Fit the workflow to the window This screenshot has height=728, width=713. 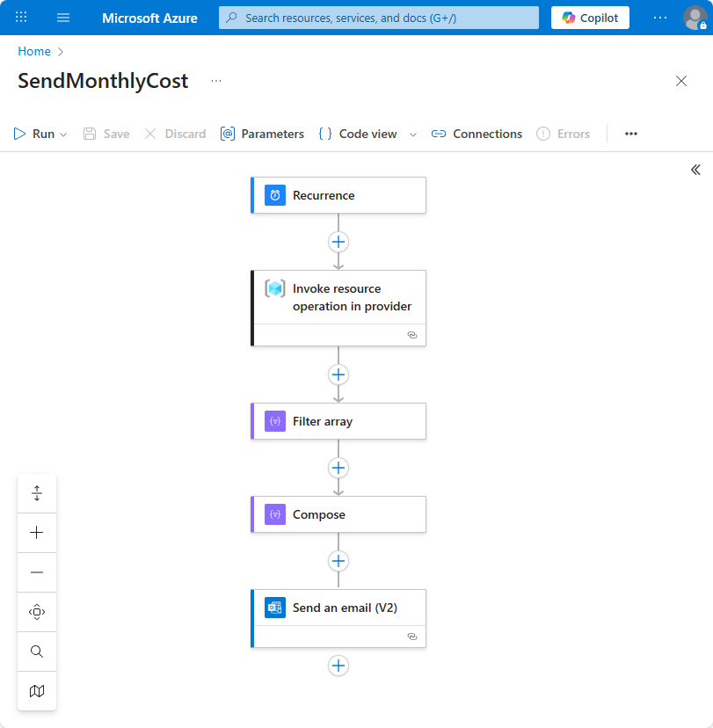pos(36,492)
